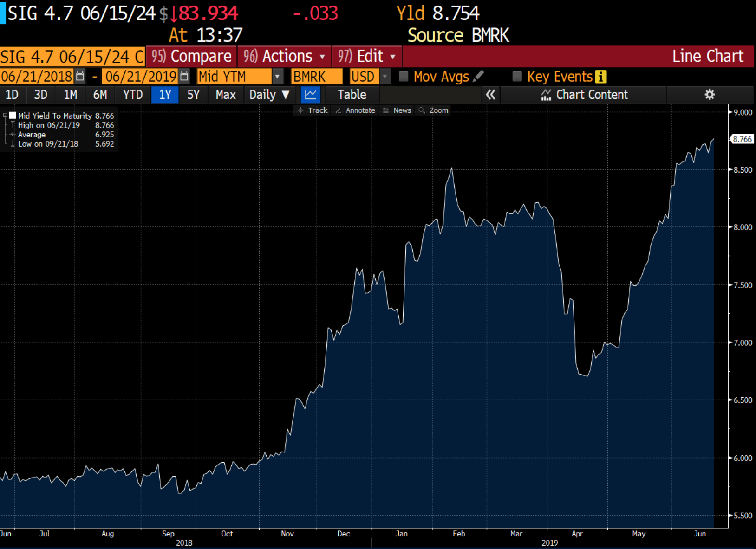Click the 95) Compare button
The width and height of the screenshot is (756, 549).
(x=191, y=57)
